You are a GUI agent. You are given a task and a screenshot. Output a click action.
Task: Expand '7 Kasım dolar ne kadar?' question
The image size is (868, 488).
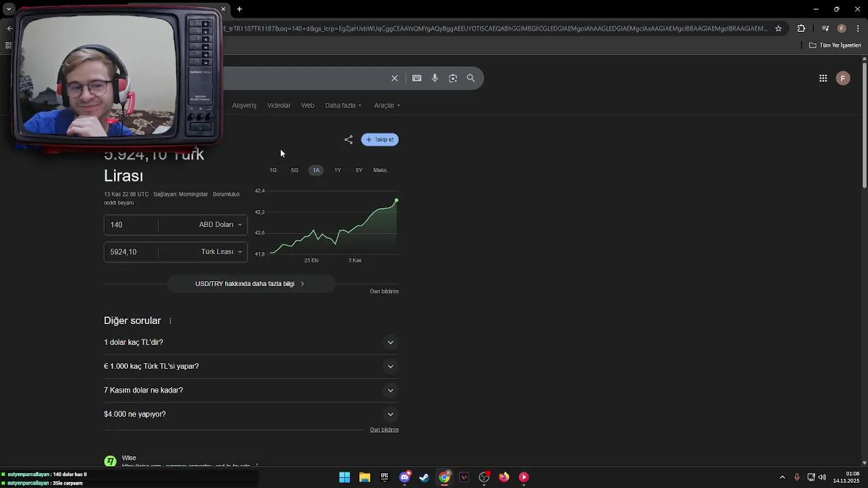(251, 390)
